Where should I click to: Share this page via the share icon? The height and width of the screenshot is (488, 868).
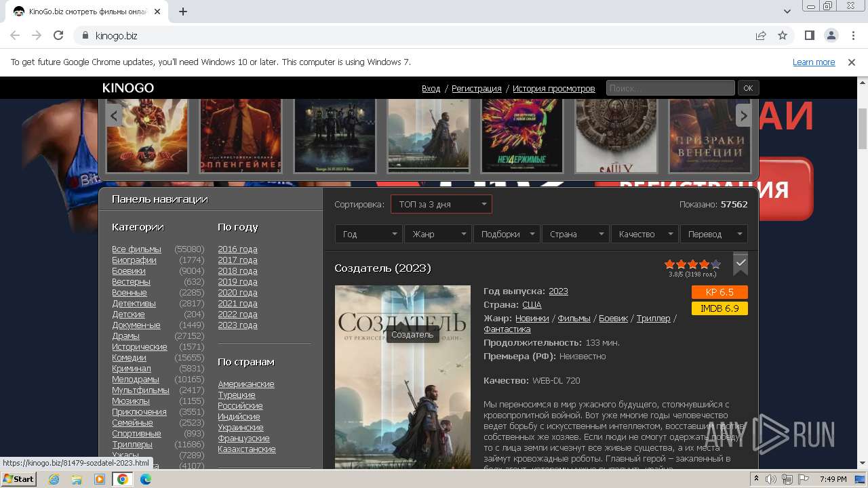point(761,35)
